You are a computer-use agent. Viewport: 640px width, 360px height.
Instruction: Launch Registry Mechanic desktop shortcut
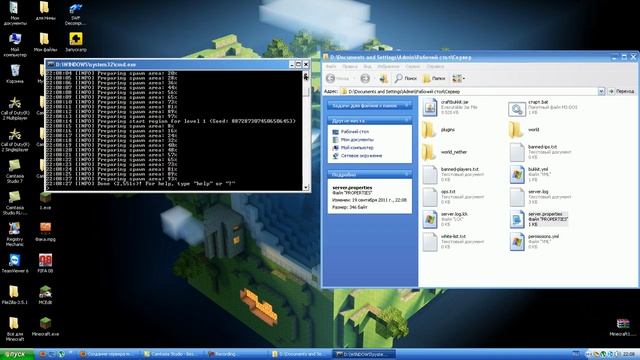pyautogui.click(x=15, y=235)
